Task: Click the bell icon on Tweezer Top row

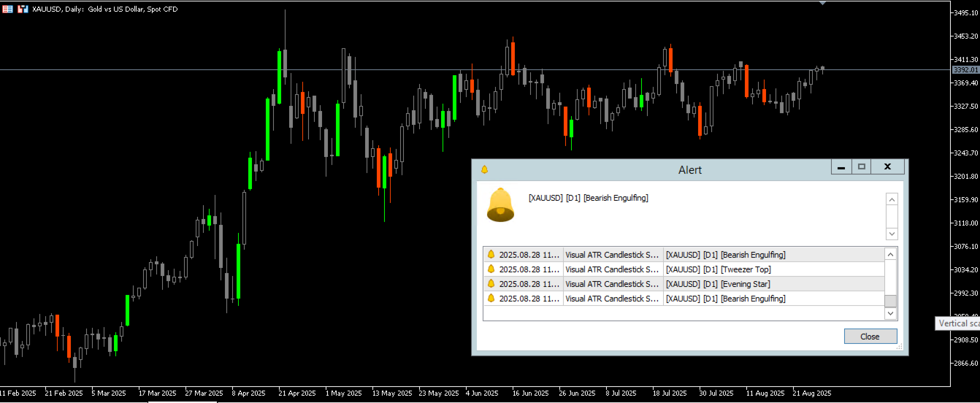Action: [x=491, y=269]
